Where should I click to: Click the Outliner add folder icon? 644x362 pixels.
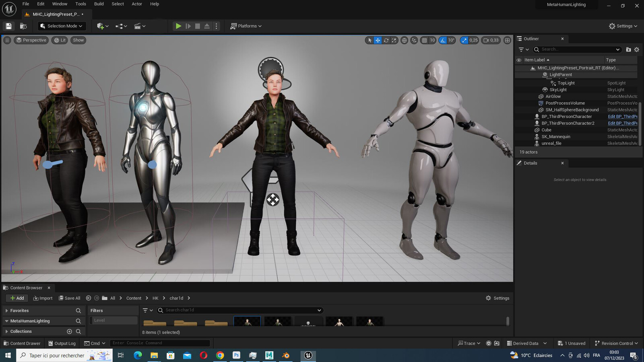[628, 49]
